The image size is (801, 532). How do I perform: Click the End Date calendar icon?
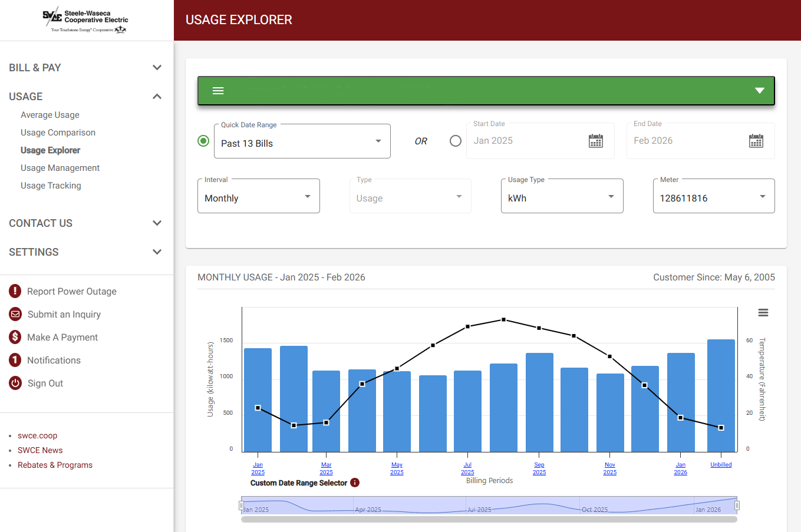pos(756,141)
